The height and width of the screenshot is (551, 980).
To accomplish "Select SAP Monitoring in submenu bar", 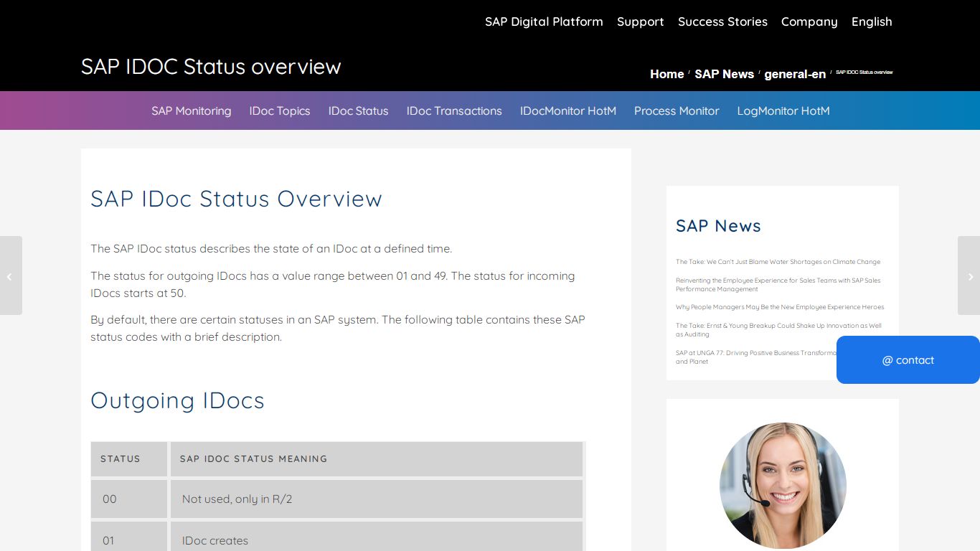I will pyautogui.click(x=191, y=110).
